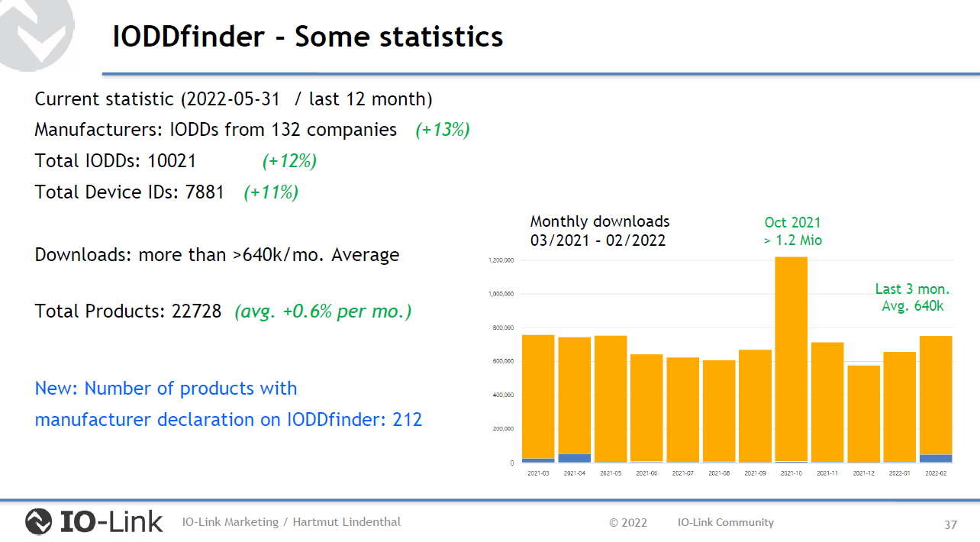Select the '03/2021 - 02/2022' date range

pyautogui.click(x=598, y=240)
